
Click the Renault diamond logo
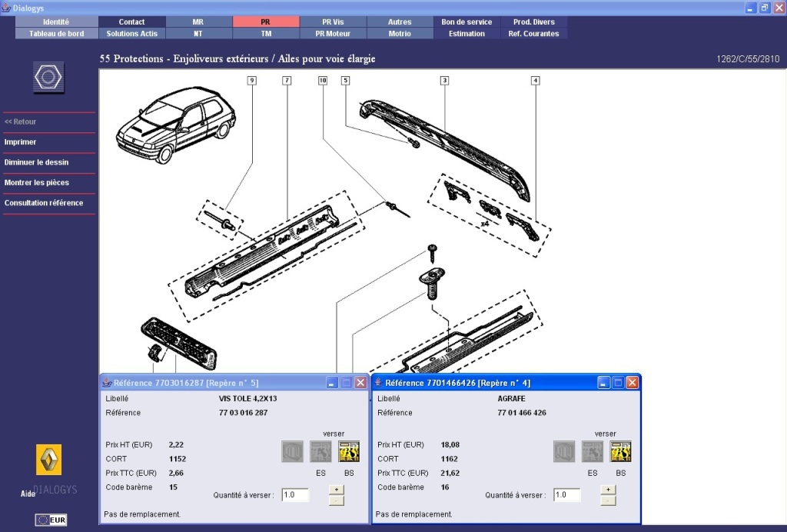click(x=48, y=460)
